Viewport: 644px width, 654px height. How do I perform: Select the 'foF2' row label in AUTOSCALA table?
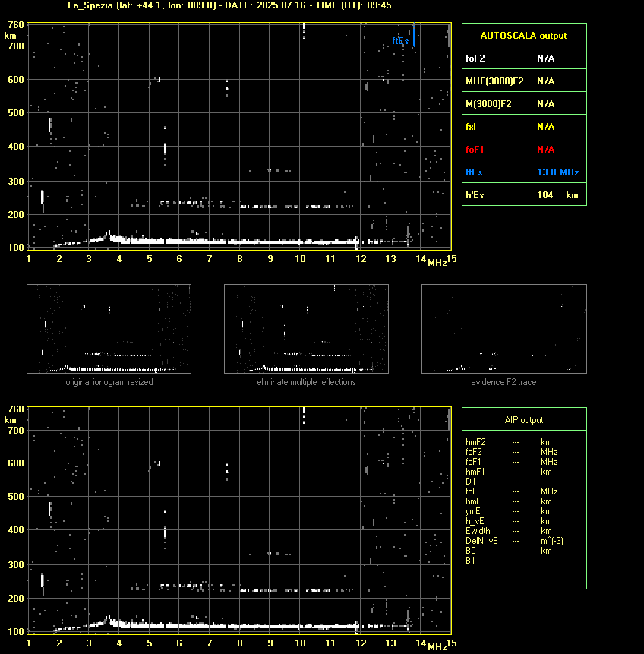click(475, 58)
